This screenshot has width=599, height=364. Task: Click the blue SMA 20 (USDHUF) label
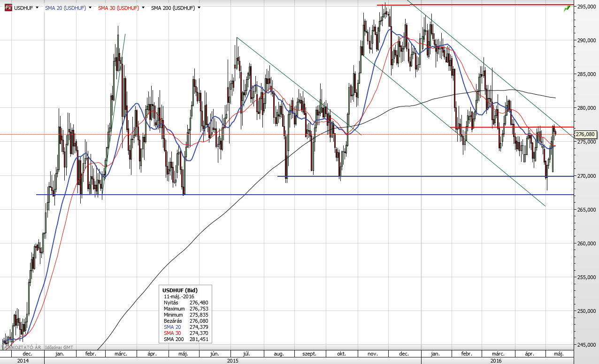(65, 8)
